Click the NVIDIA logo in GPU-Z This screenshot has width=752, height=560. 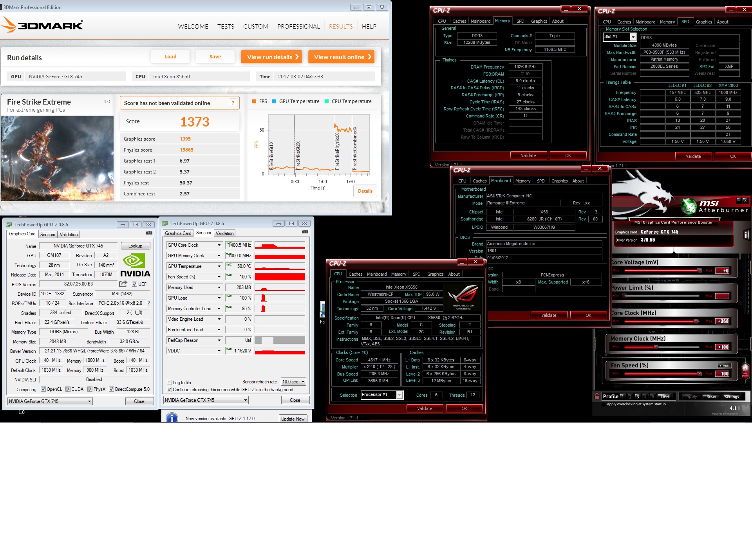click(x=135, y=265)
